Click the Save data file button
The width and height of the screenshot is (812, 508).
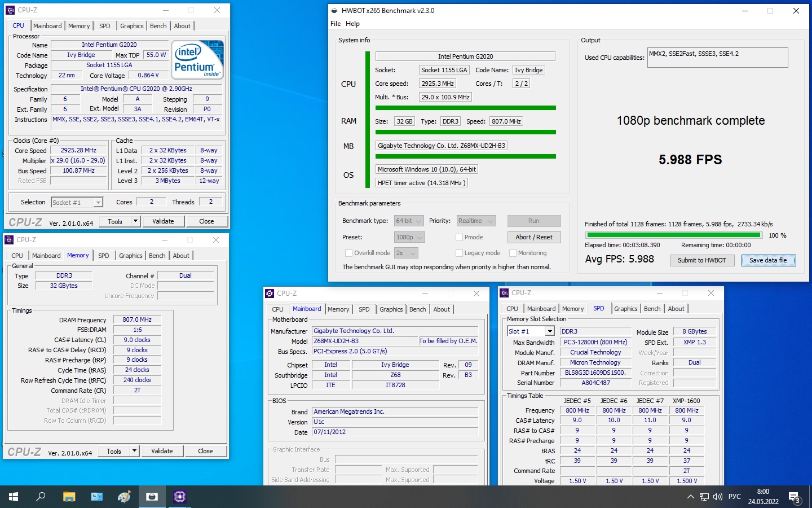click(x=768, y=260)
